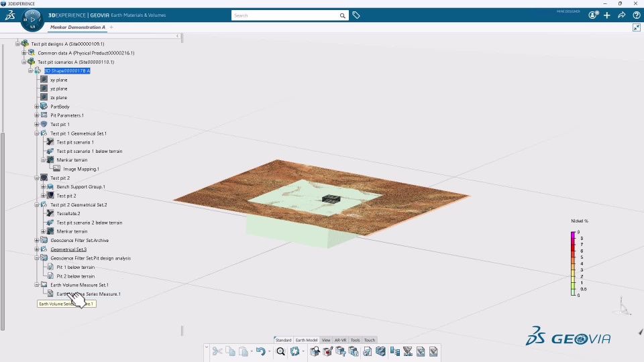Collapse Test pit designs A node
Screen dimensions: 644x362
pos(17,44)
